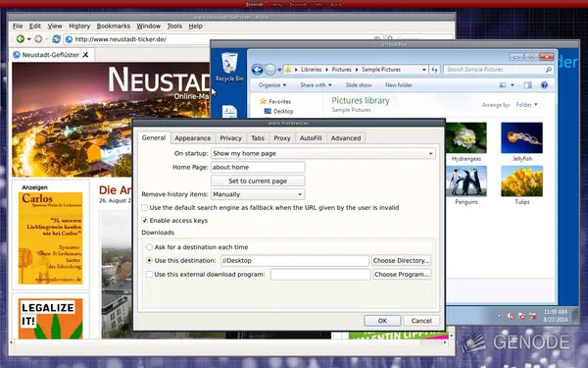Click the Explorer back arrow button
This screenshot has height=368, width=588.
pos(257,70)
